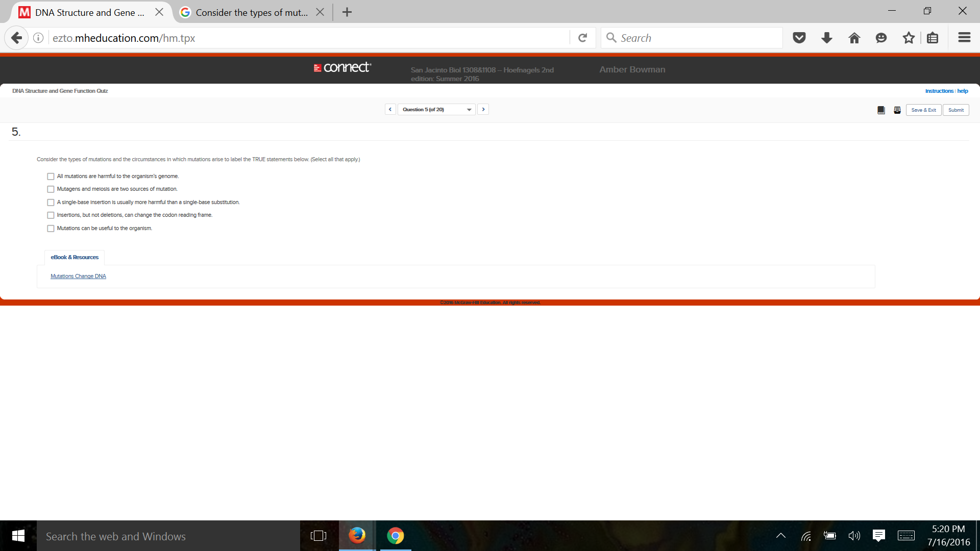Open the Mutations Change DNA link
The image size is (980, 551).
pyautogui.click(x=78, y=277)
